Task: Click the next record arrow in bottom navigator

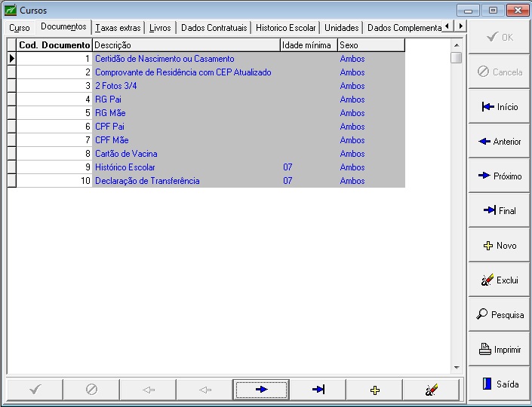Action: pos(261,390)
